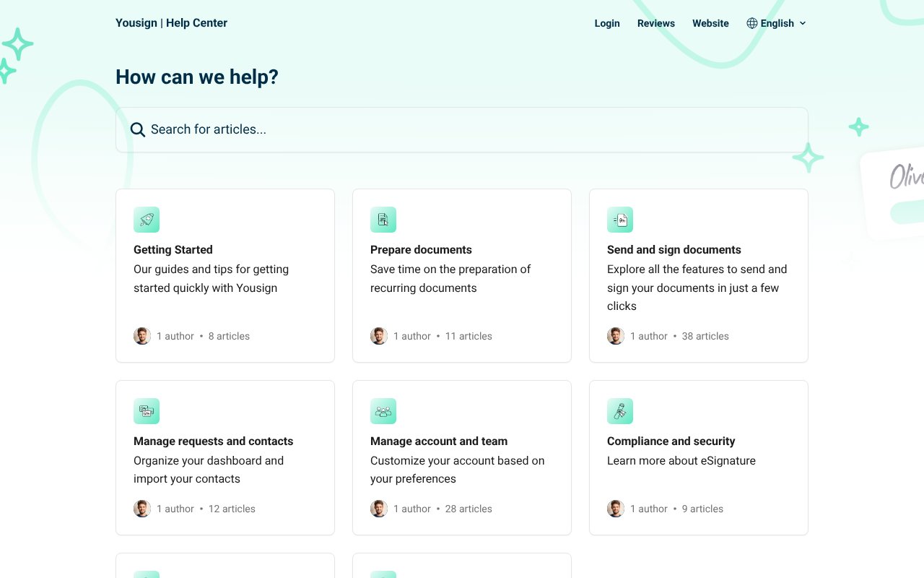Expand the language selector chevron
This screenshot has height=578, width=924.
tap(803, 23)
